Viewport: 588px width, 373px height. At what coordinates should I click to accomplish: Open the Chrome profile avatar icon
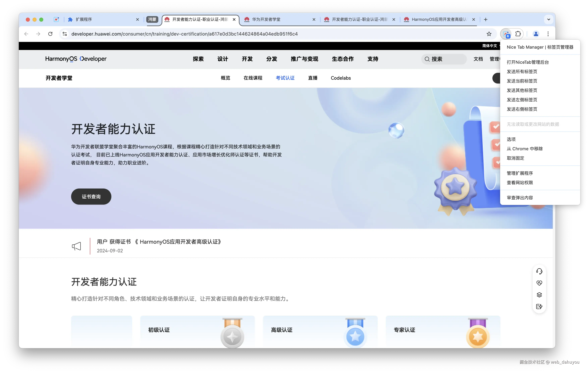coord(536,34)
